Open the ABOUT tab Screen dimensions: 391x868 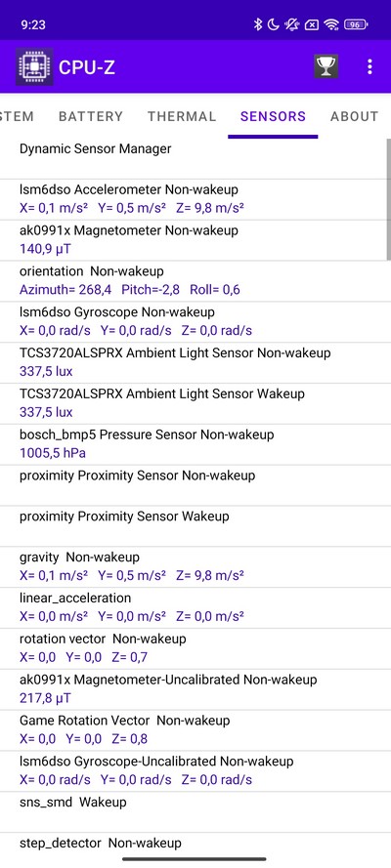pos(355,116)
